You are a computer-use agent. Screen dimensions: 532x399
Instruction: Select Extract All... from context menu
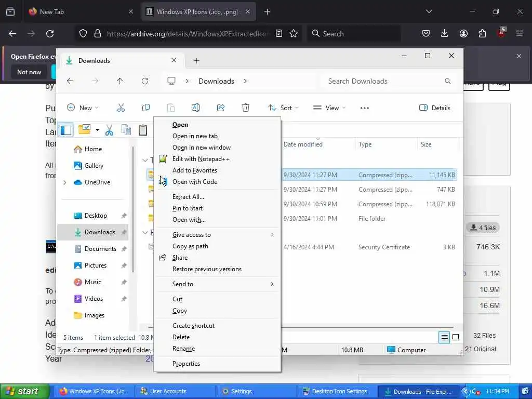[x=217, y=197]
